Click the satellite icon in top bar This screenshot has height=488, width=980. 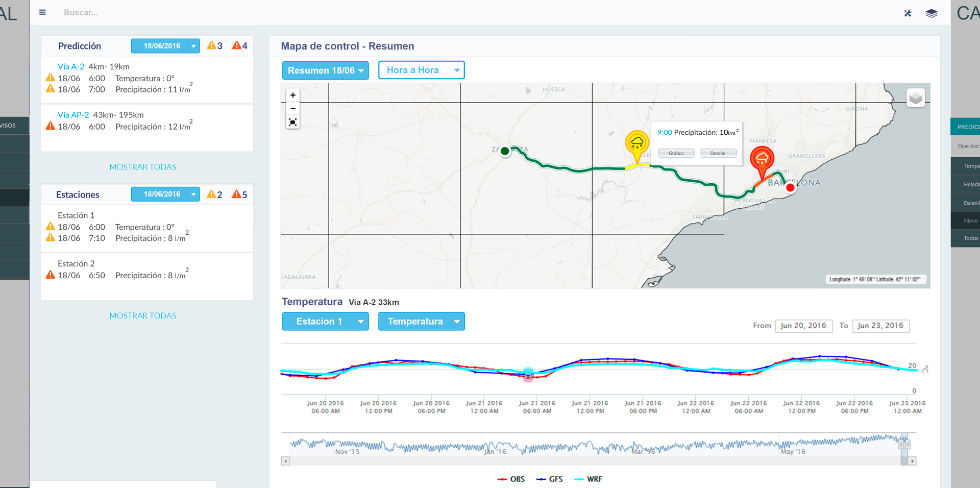[x=908, y=13]
